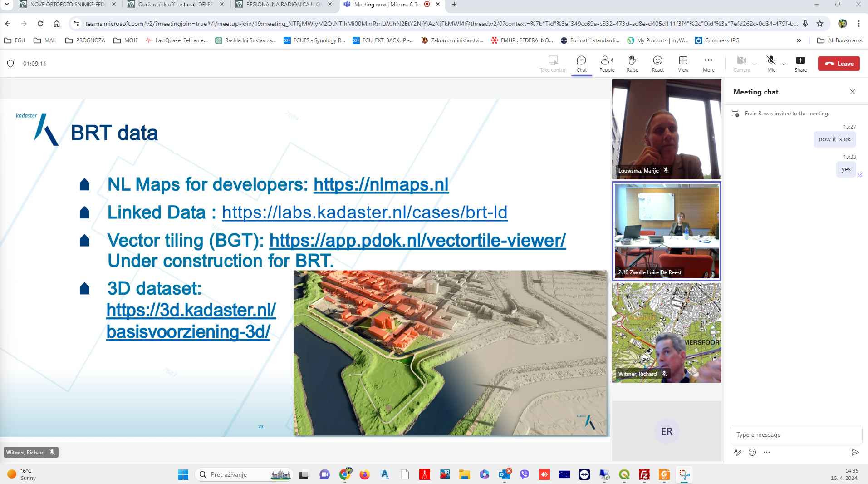Unmute the Mic
868x484 pixels.
pos(771,64)
